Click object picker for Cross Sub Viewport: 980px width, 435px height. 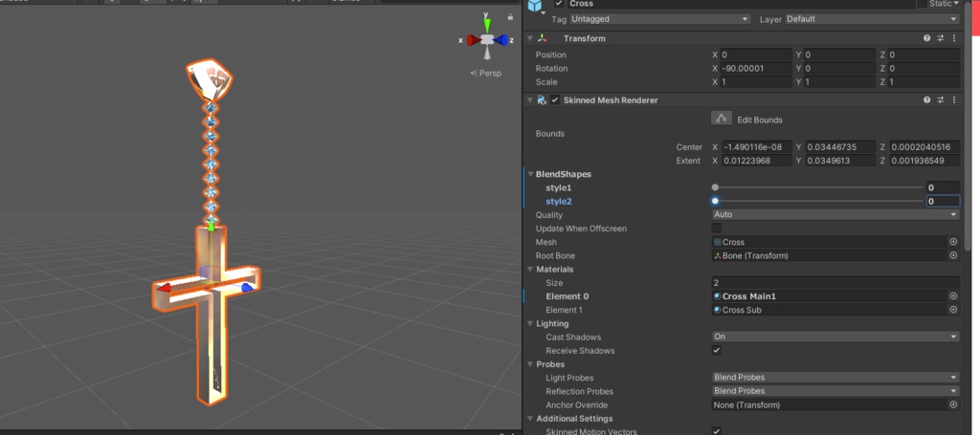point(953,310)
